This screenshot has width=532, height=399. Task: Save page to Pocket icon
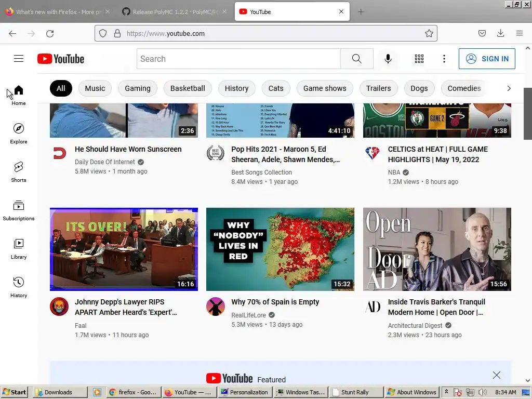(482, 33)
